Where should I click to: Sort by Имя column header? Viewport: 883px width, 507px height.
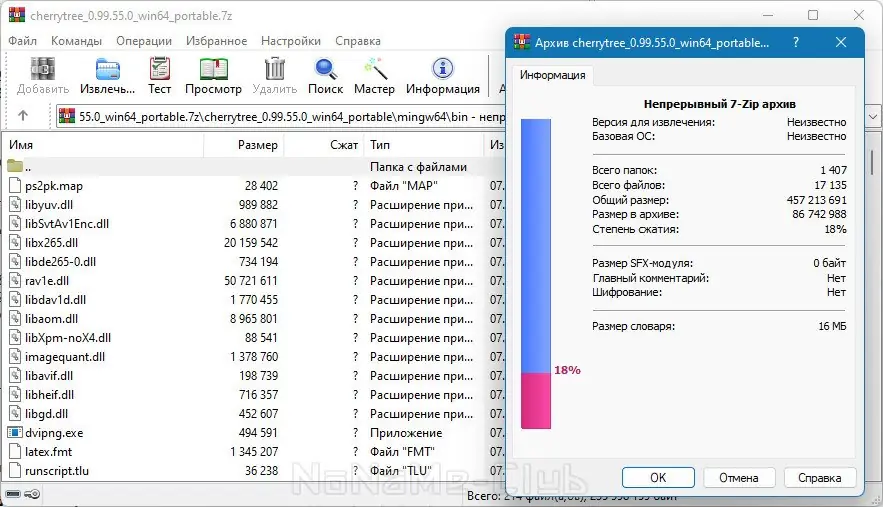(x=103, y=145)
